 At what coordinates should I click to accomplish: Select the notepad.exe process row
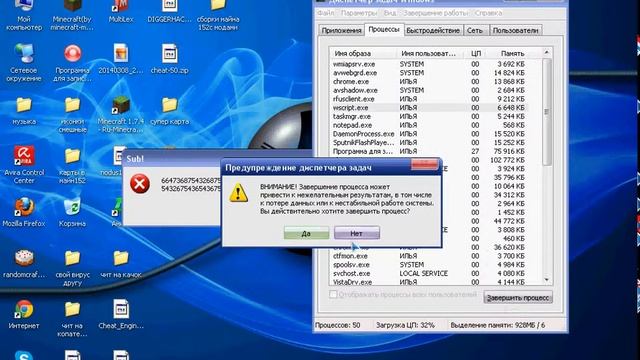pyautogui.click(x=429, y=125)
